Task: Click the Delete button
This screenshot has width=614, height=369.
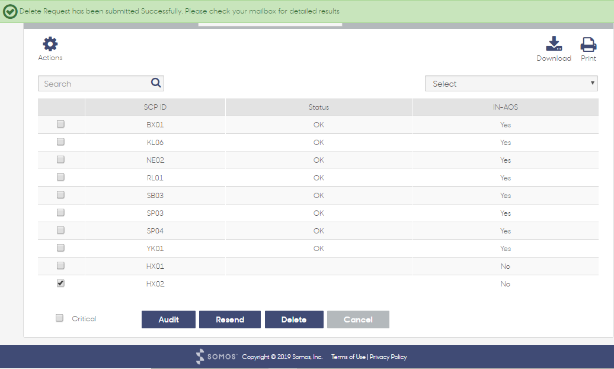Action: [x=294, y=320]
